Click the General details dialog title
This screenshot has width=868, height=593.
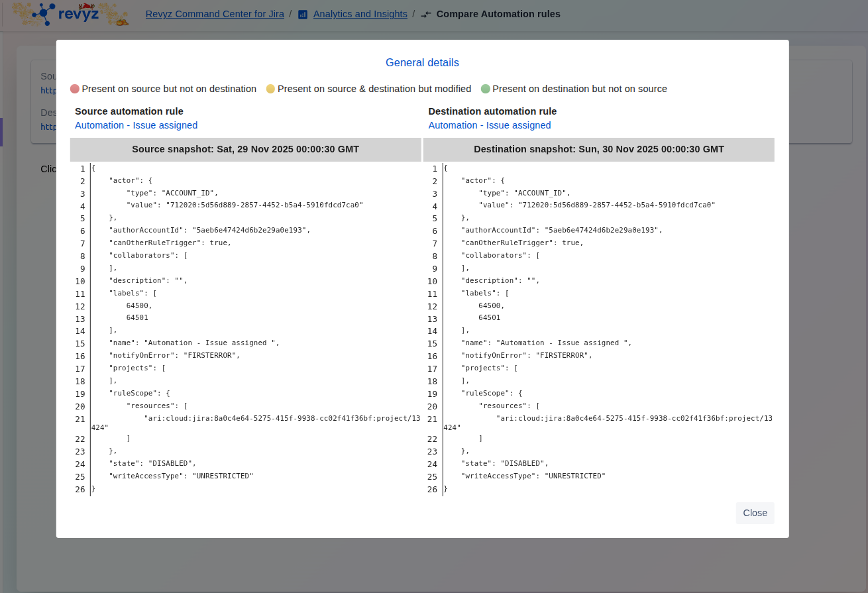tap(422, 62)
